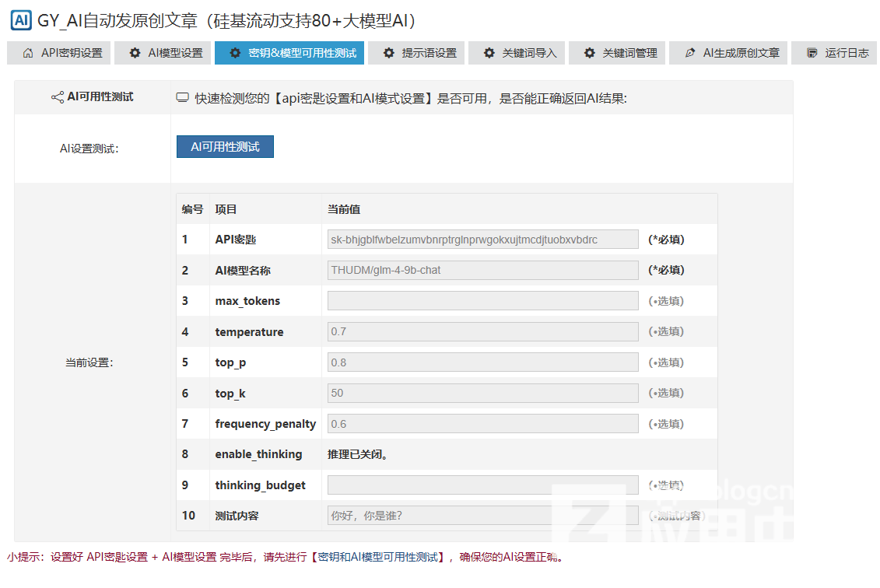880x588 pixels.
Task: Click the gear icon on 关键词导入 tab
Action: (x=489, y=53)
